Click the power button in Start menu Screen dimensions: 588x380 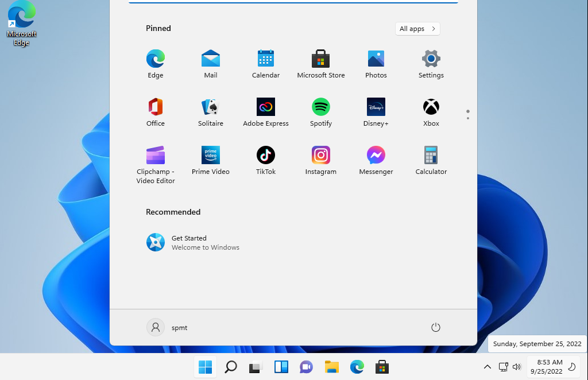pyautogui.click(x=435, y=327)
